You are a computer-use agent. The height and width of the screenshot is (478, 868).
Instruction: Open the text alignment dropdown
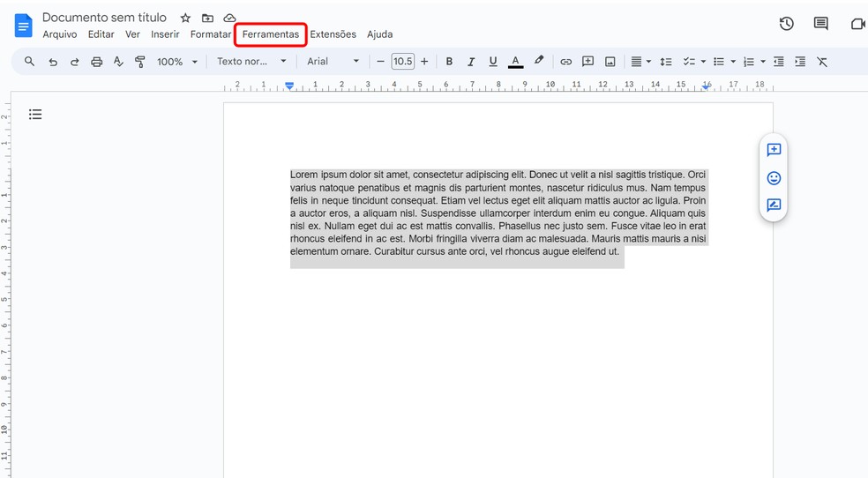click(640, 62)
